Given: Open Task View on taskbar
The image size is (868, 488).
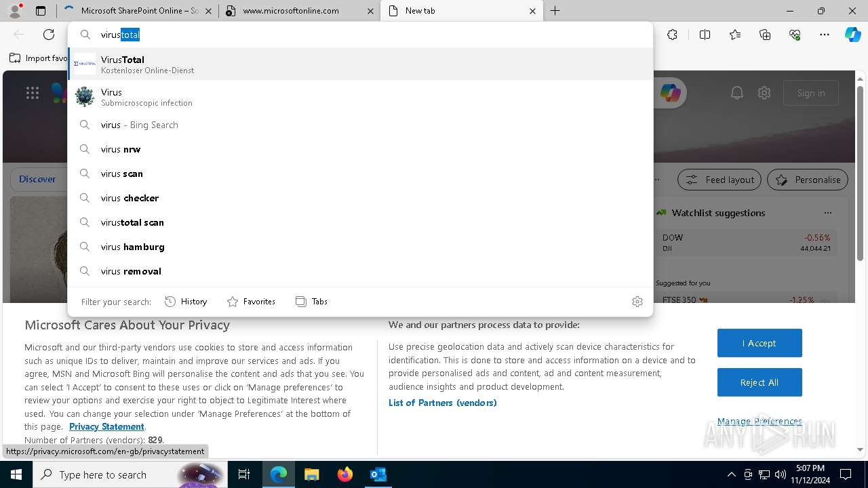Looking at the screenshot, I should [244, 474].
